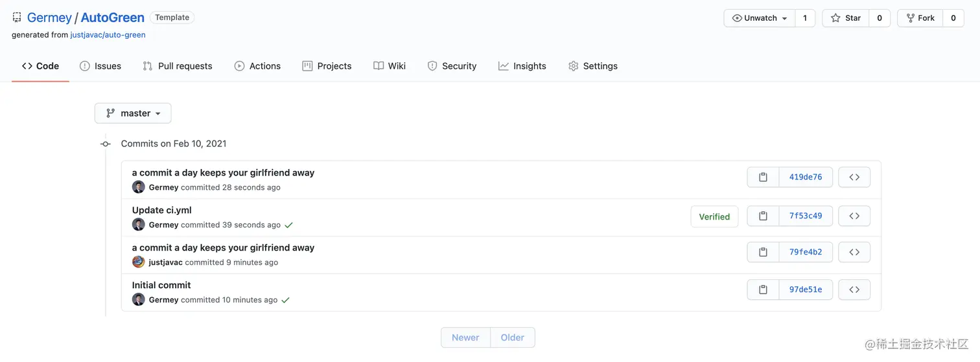This screenshot has height=362, width=980.
Task: Open the Update ci.yml commit message
Action: [162, 210]
